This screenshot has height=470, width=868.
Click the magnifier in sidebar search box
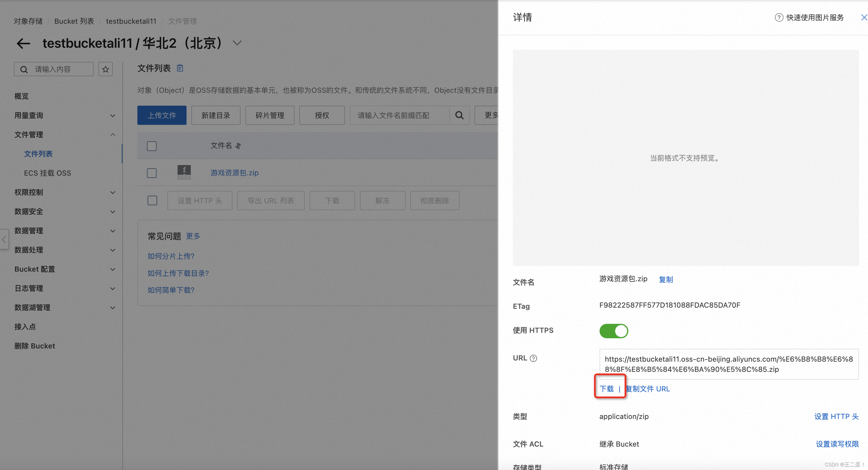24,69
